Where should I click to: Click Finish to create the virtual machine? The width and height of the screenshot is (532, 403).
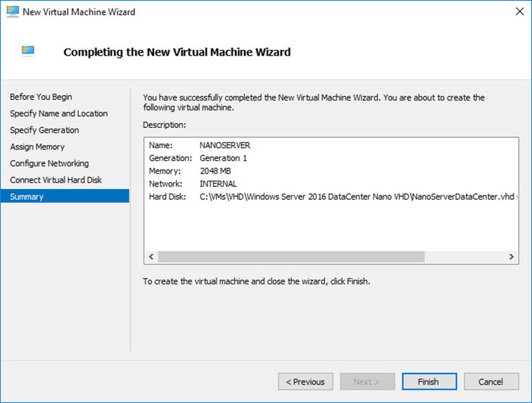click(428, 382)
